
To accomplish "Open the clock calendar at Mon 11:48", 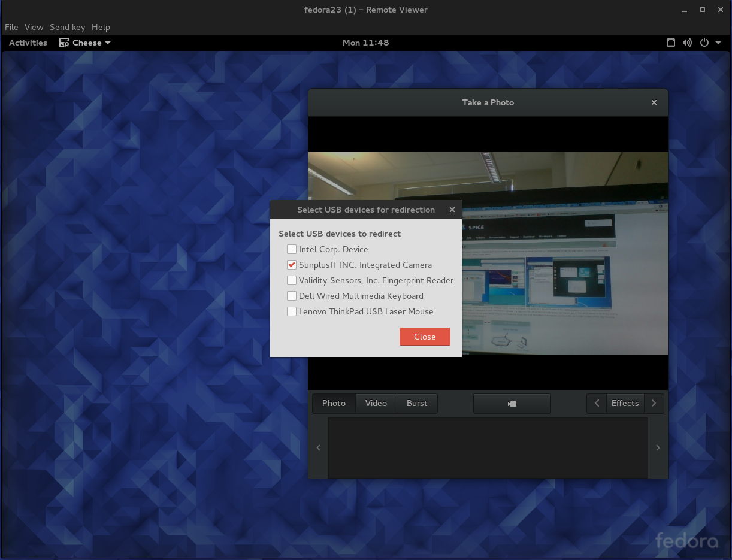I will 365,43.
